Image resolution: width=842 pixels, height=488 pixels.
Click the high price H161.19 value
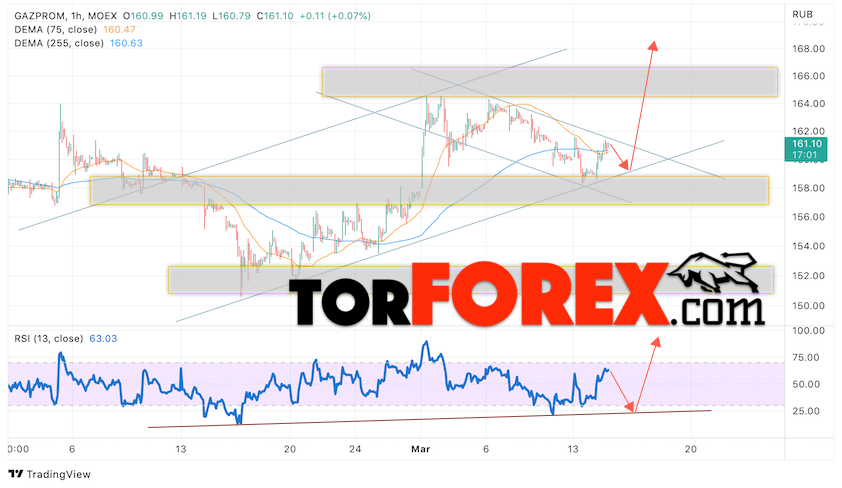point(188,16)
